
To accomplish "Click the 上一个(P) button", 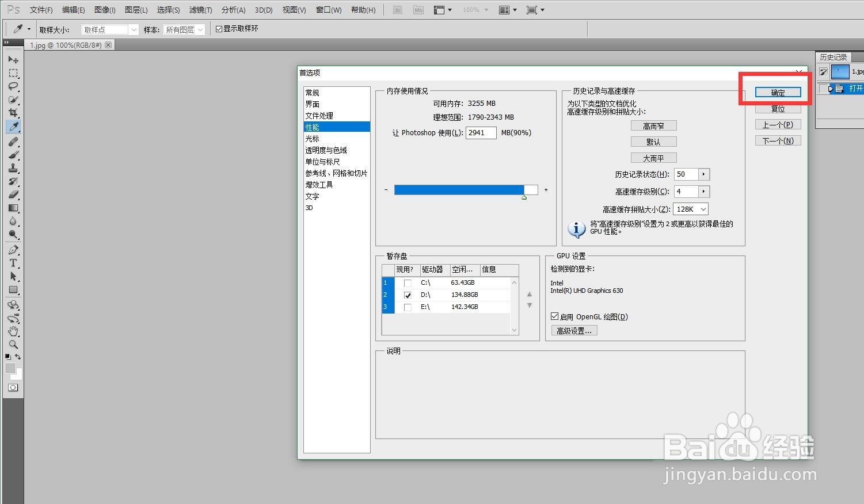I will pyautogui.click(x=778, y=124).
